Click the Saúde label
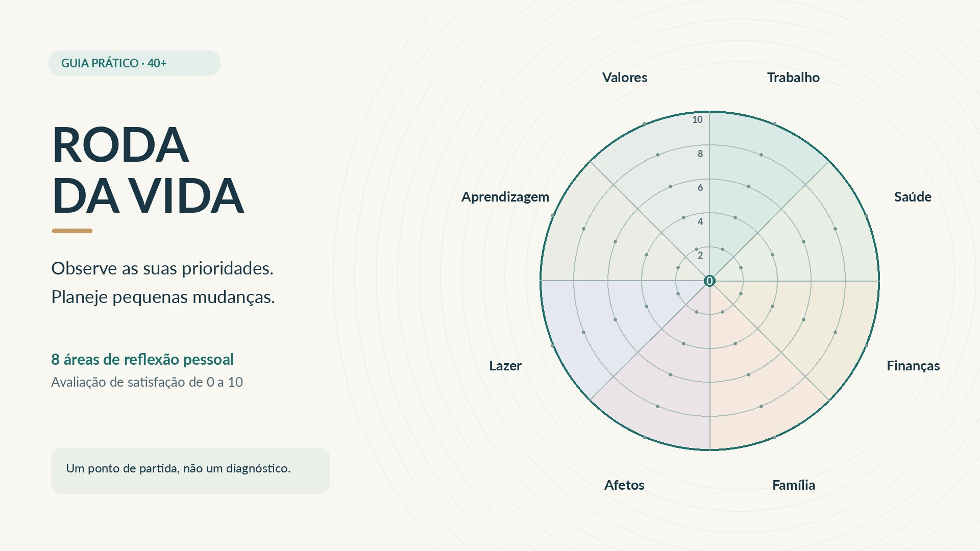This screenshot has width=980, height=551. pyautogui.click(x=913, y=197)
